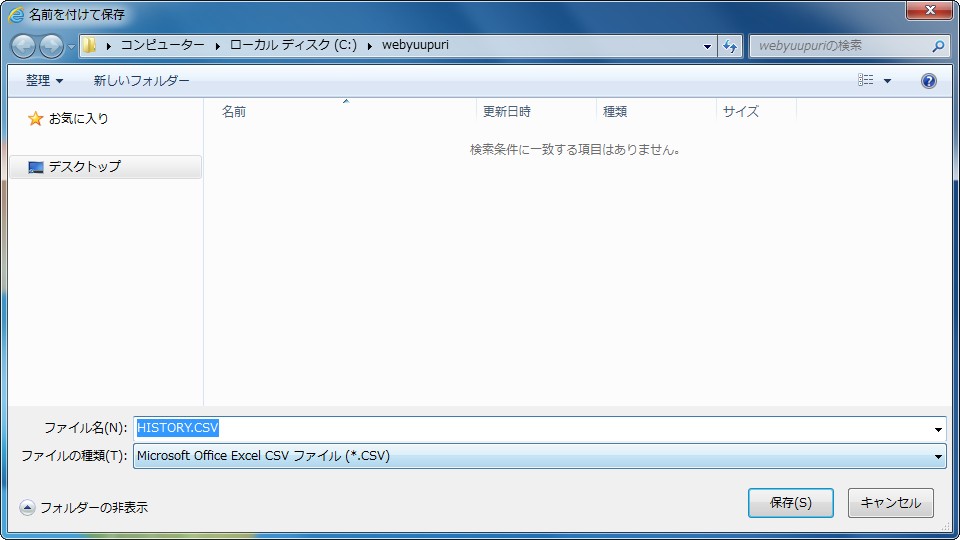Open the help question mark icon

928,81
